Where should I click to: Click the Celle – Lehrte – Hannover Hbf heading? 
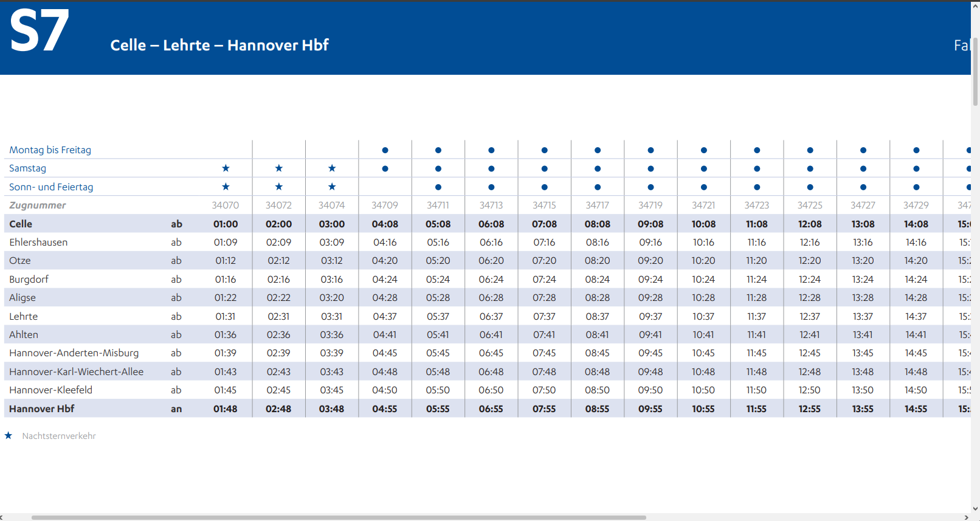click(x=219, y=45)
